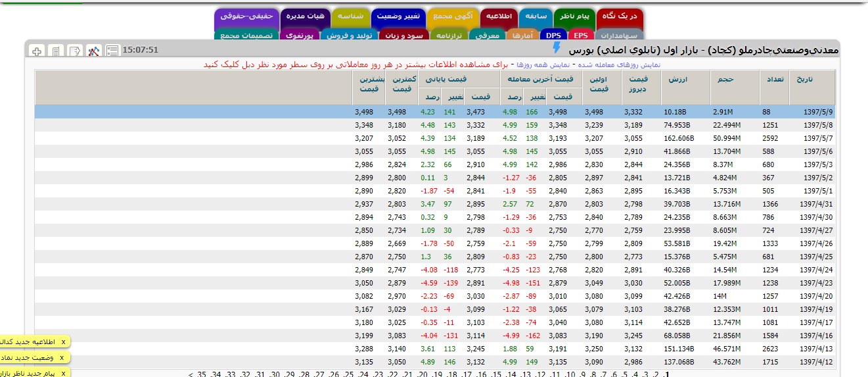The width and height of the screenshot is (868, 377).
Task: Click the date 1397/4/24
Action: [816, 269]
